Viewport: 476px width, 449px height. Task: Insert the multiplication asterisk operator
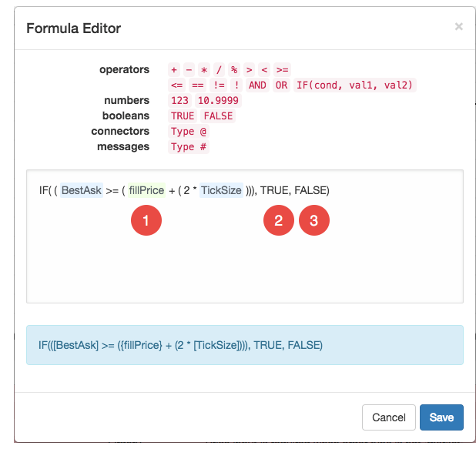(204, 70)
